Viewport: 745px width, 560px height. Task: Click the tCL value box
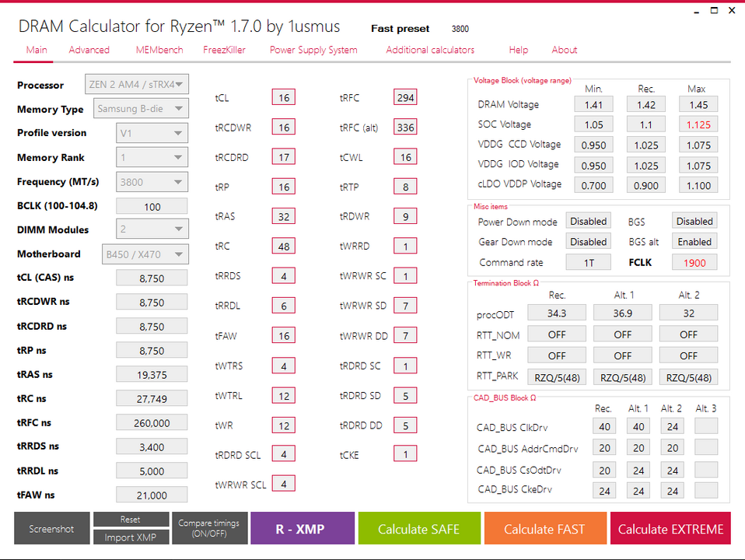(284, 97)
